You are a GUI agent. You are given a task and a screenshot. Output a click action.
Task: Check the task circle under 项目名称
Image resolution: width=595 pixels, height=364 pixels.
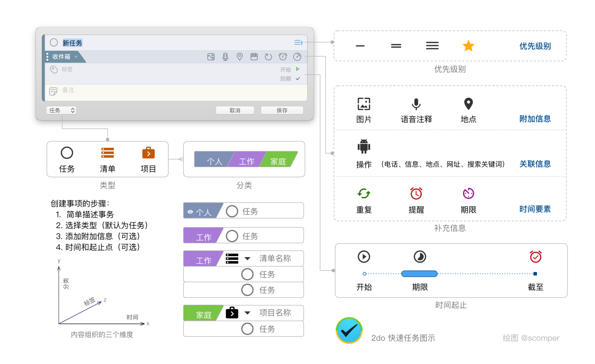click(x=247, y=329)
